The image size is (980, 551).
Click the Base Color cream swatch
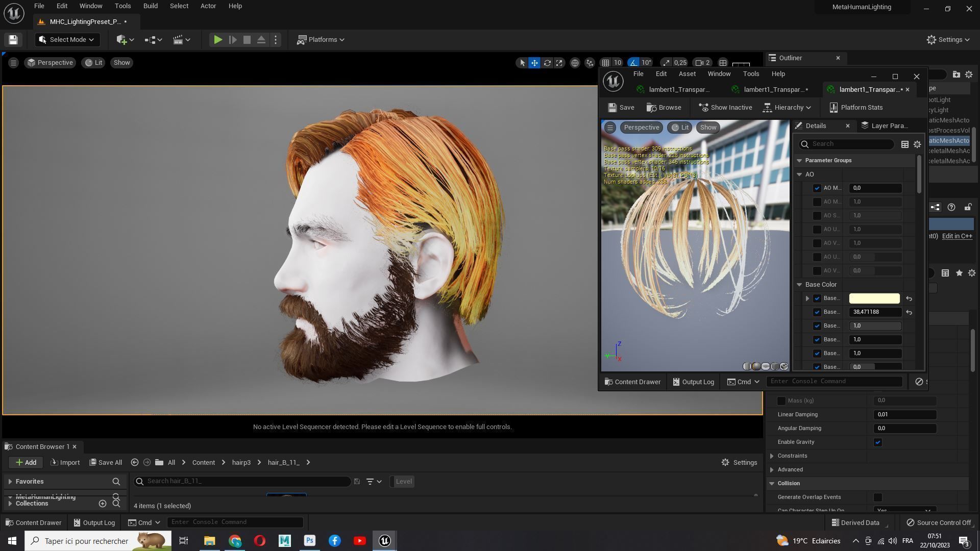click(874, 298)
